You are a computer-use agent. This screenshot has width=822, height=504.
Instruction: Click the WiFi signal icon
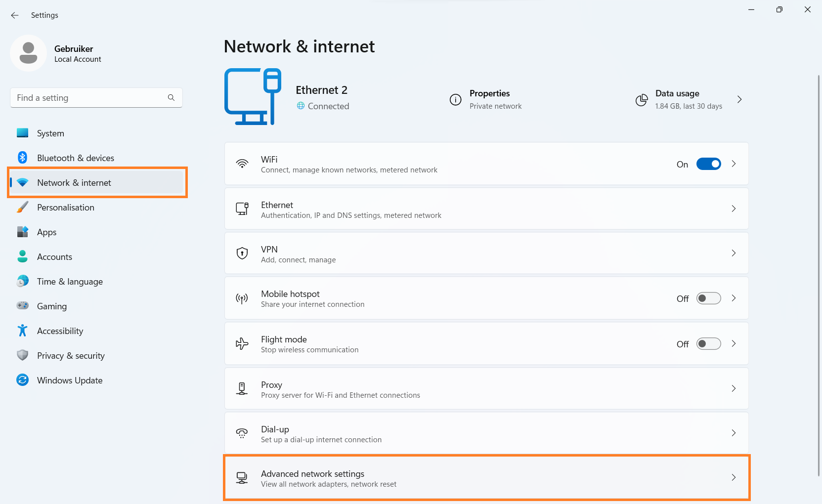[242, 164]
